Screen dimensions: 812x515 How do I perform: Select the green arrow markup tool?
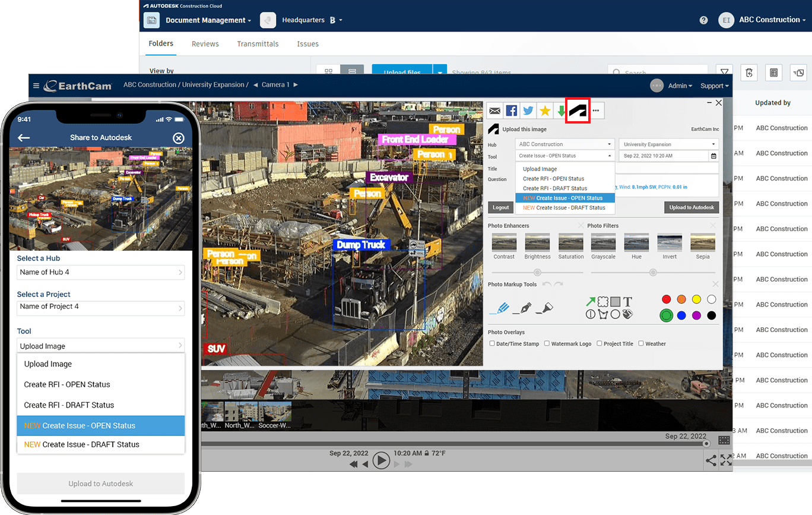591,300
